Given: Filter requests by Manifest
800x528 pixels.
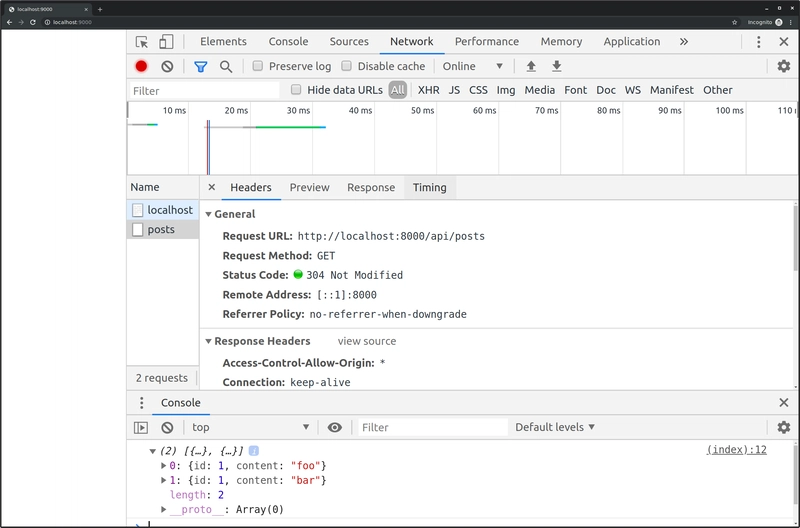Looking at the screenshot, I should pos(671,90).
